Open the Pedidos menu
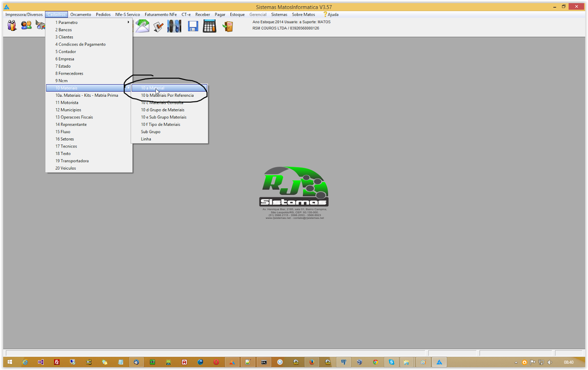588x370 pixels. (x=103, y=14)
